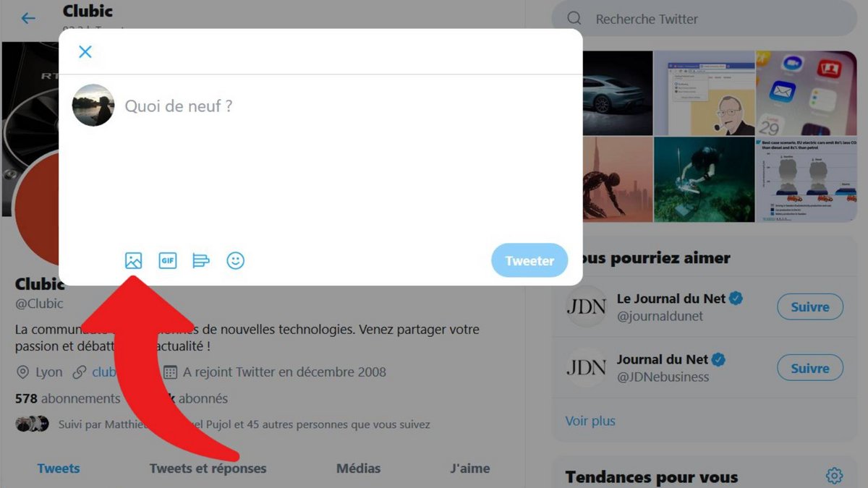This screenshot has height=488, width=868.
Task: Add a poll to the tweet
Action: click(x=201, y=260)
